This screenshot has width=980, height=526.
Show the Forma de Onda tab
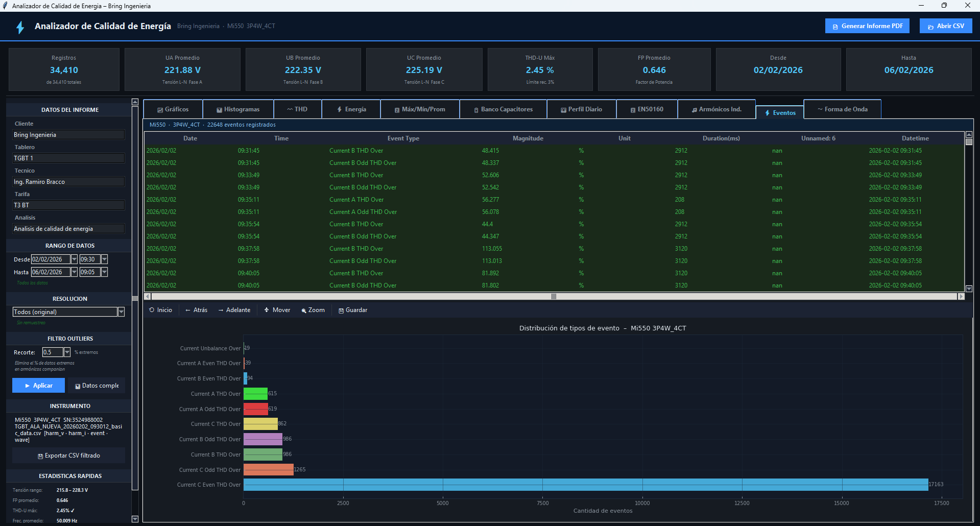(x=842, y=109)
